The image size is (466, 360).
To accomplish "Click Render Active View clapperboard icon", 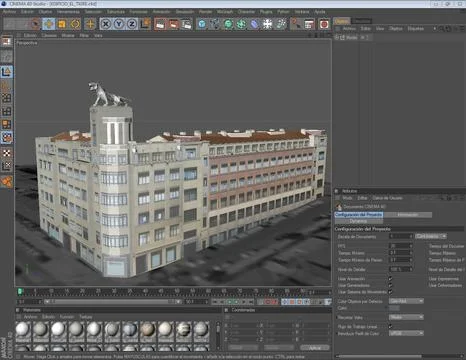I will pos(160,24).
